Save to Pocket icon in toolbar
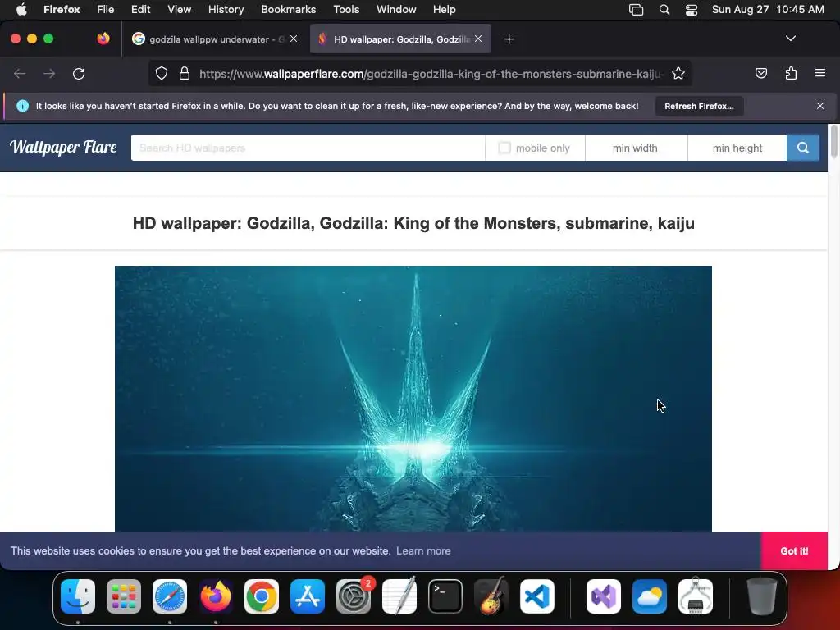Image resolution: width=840 pixels, height=630 pixels. (x=761, y=73)
